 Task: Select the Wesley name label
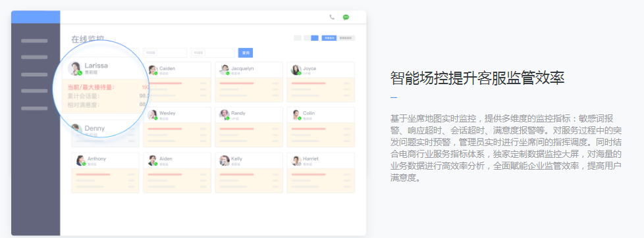[x=167, y=113]
